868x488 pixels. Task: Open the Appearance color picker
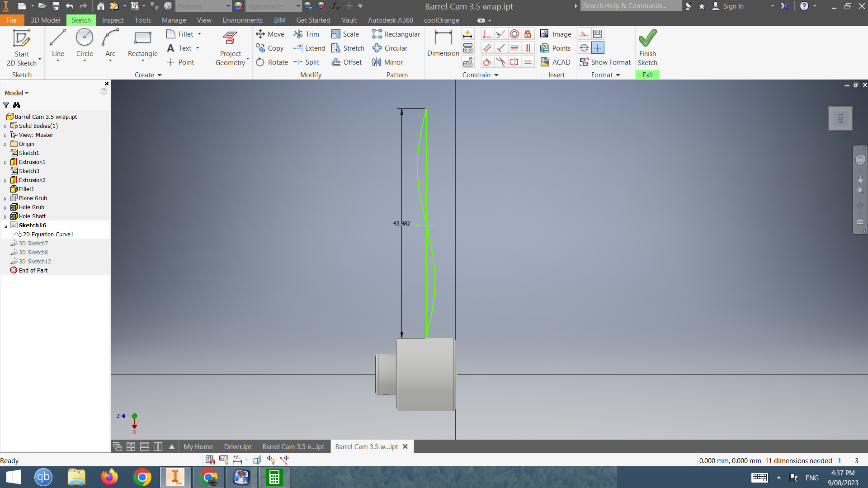tap(238, 6)
